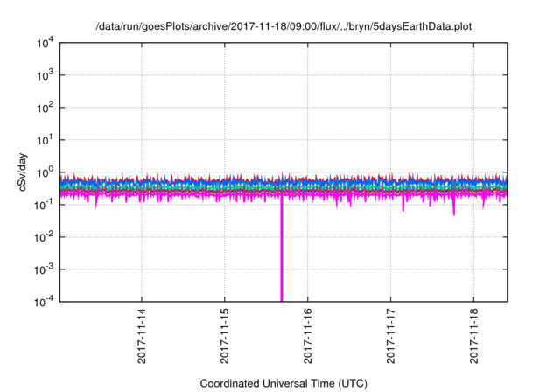Click the 10^-2 y-axis tick label

(44, 237)
